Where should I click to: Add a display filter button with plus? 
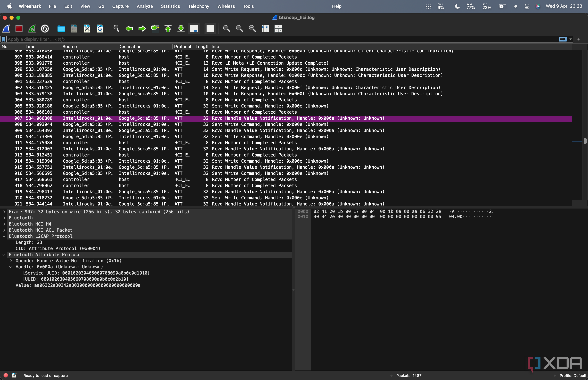tap(579, 39)
